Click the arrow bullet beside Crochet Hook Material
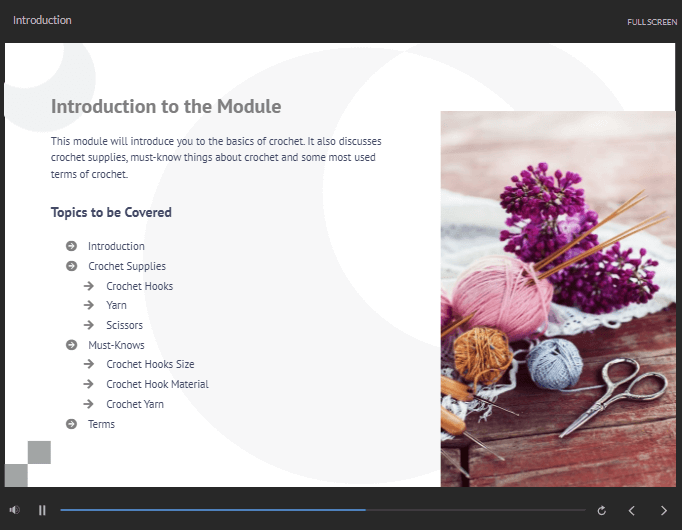 (89, 384)
